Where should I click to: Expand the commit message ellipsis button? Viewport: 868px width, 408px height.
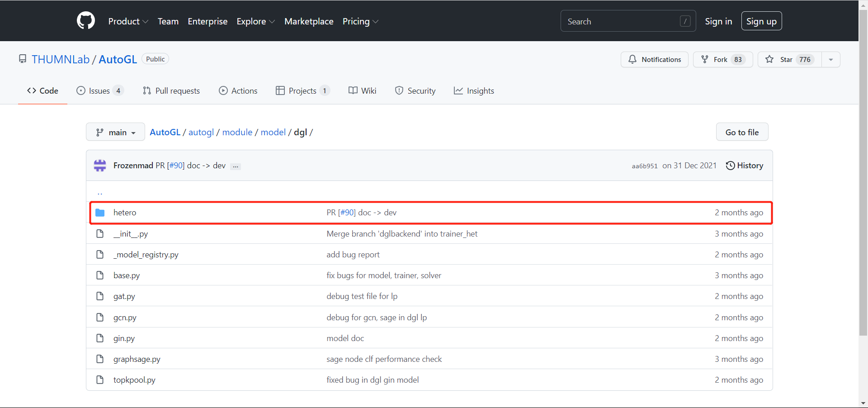[236, 166]
